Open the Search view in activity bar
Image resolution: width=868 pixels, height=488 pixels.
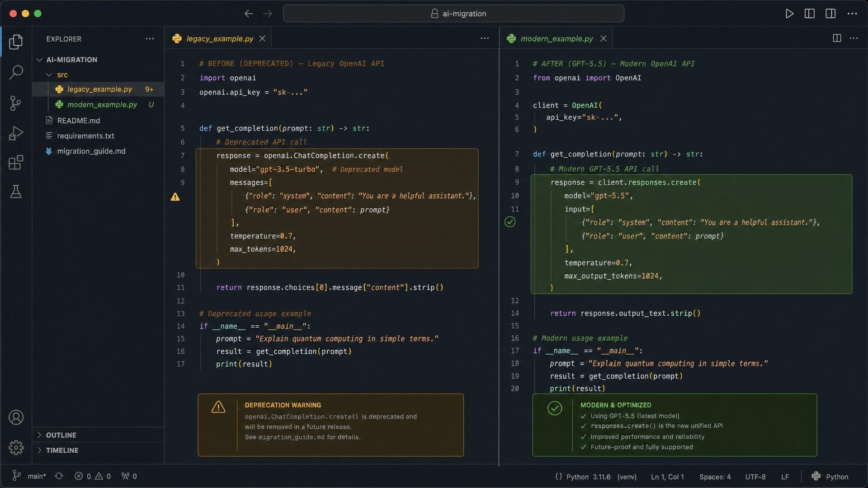tap(16, 72)
